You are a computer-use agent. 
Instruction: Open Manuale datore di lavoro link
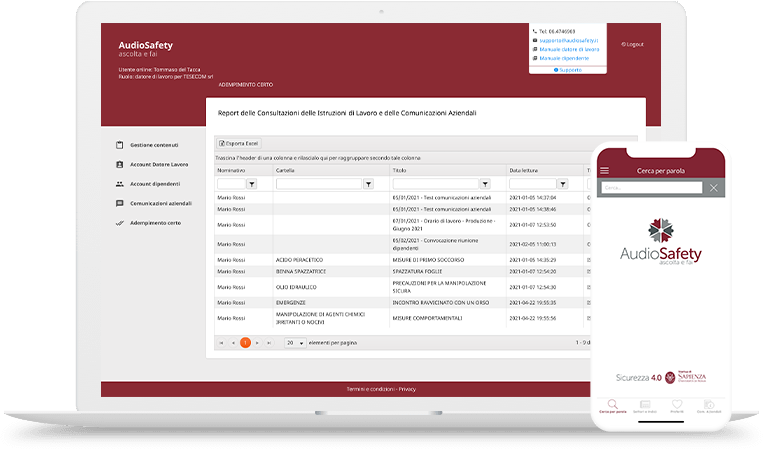tap(569, 49)
